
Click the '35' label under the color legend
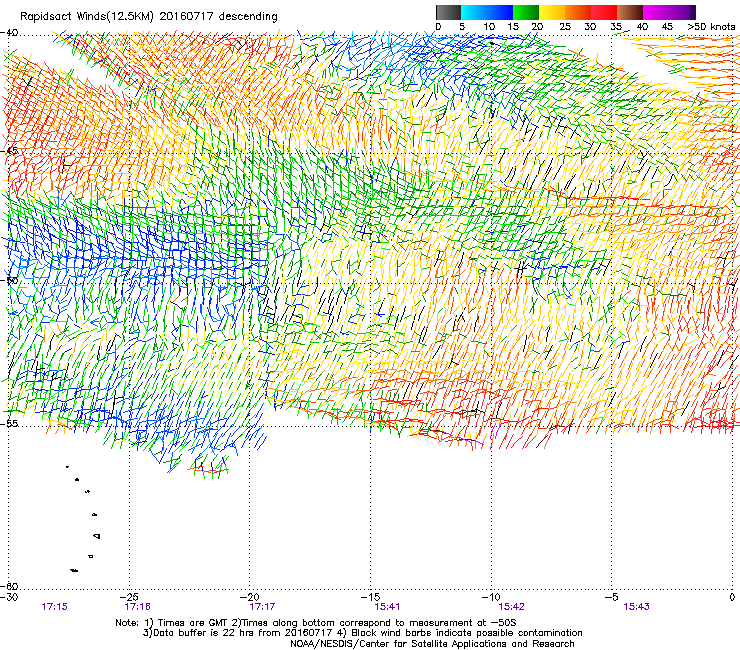click(616, 27)
